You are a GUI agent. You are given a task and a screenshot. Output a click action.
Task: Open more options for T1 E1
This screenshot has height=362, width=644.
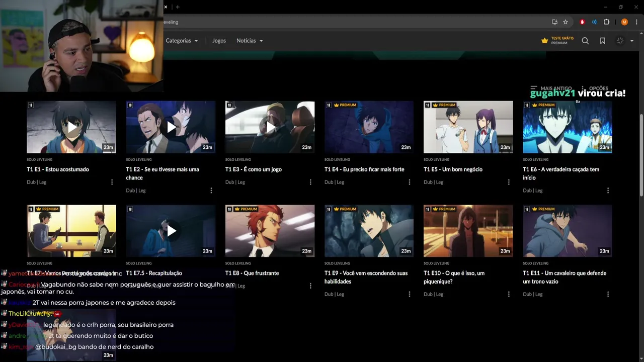tap(112, 182)
